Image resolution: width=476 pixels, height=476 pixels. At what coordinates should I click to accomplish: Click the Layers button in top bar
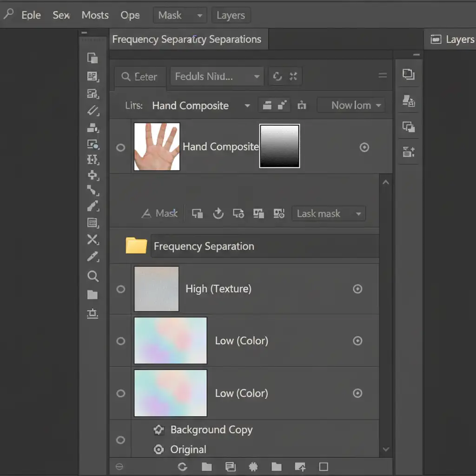231,16
